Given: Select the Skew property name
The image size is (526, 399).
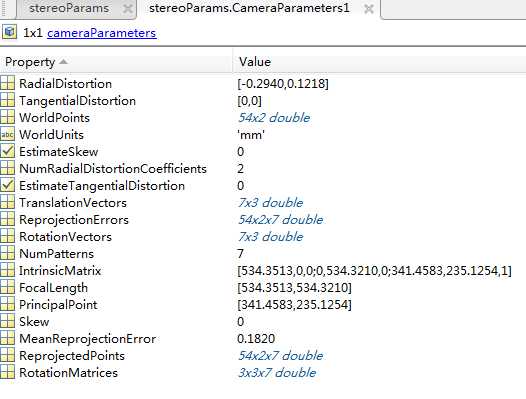Looking at the screenshot, I should (34, 321).
